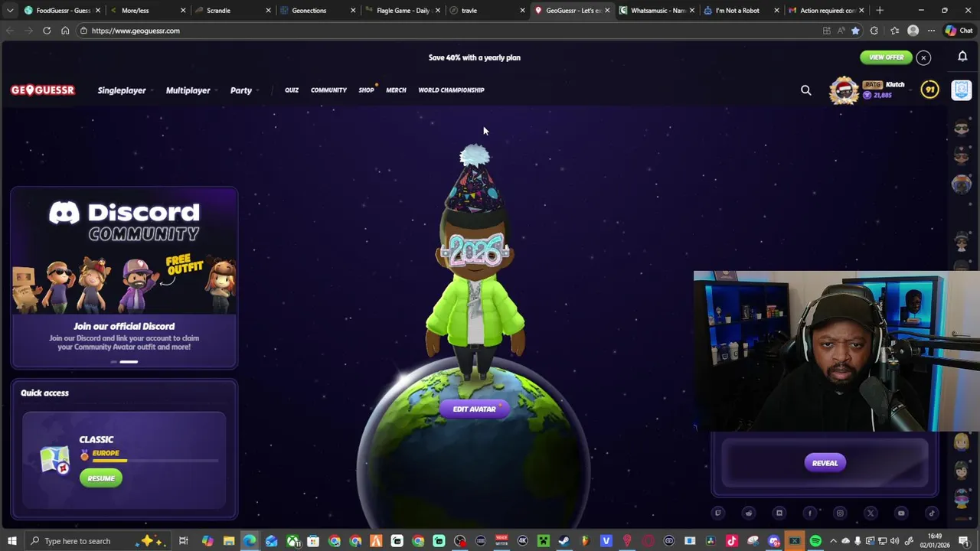Image resolution: width=980 pixels, height=551 pixels.
Task: Open the MERCH nav item
Action: coord(396,90)
